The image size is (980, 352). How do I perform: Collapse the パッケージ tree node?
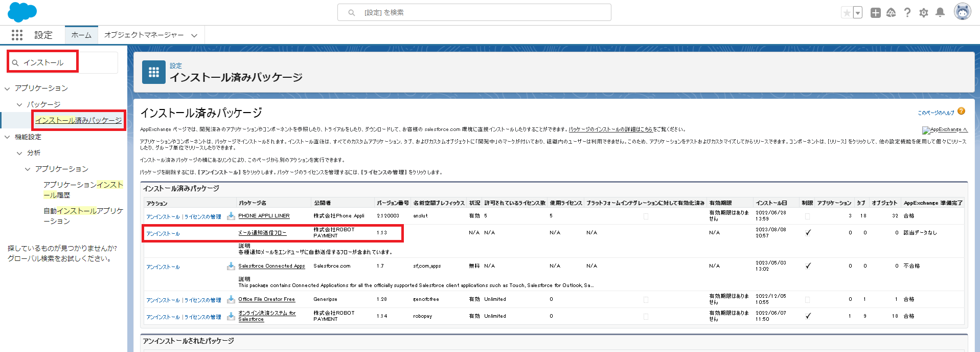point(19,104)
